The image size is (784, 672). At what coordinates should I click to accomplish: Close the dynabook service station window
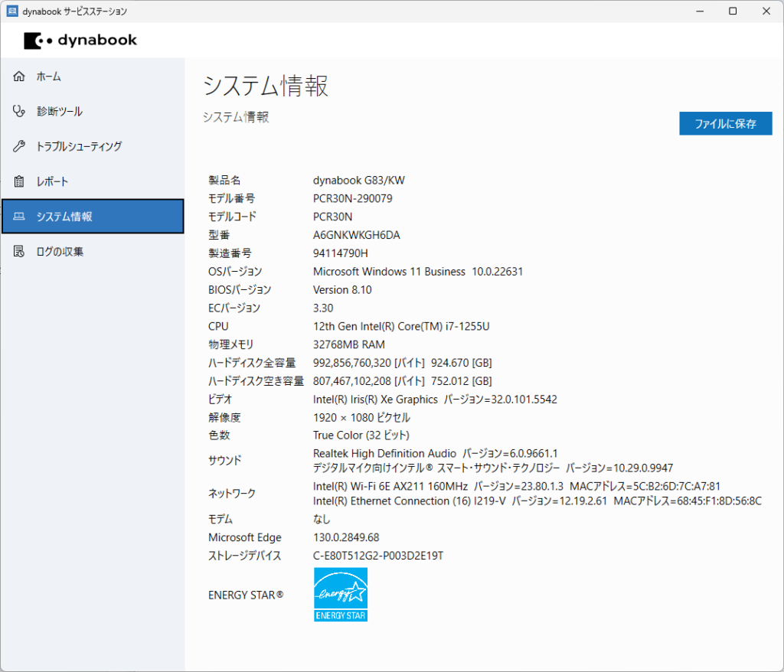pos(766,11)
